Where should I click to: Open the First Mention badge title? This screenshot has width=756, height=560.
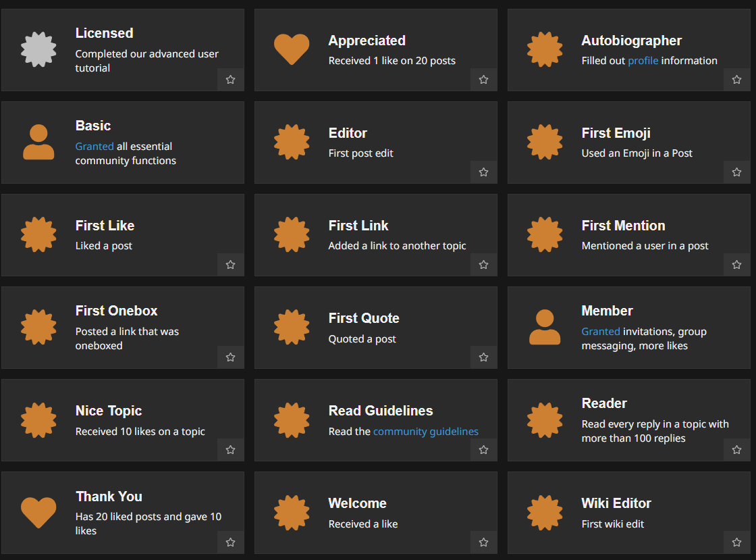coord(624,226)
